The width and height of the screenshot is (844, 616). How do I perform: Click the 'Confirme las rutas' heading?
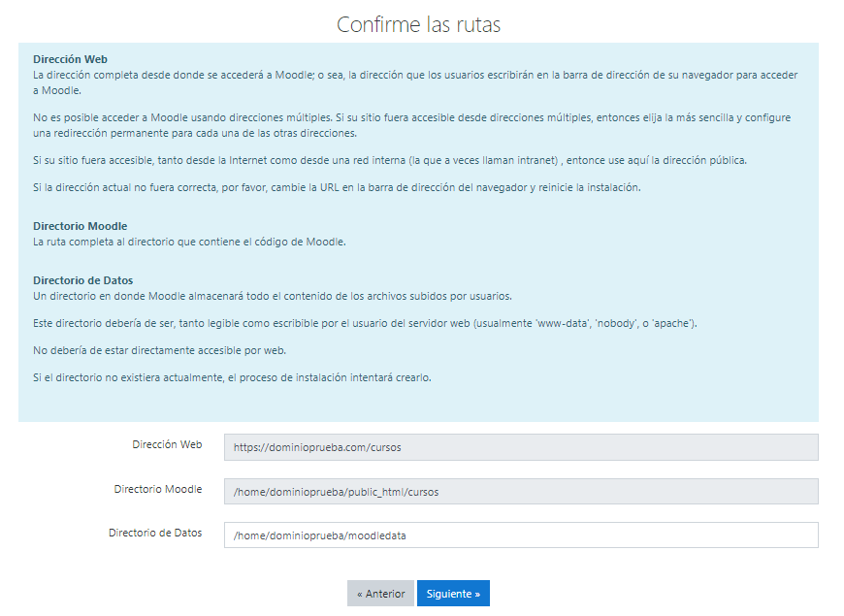(419, 25)
